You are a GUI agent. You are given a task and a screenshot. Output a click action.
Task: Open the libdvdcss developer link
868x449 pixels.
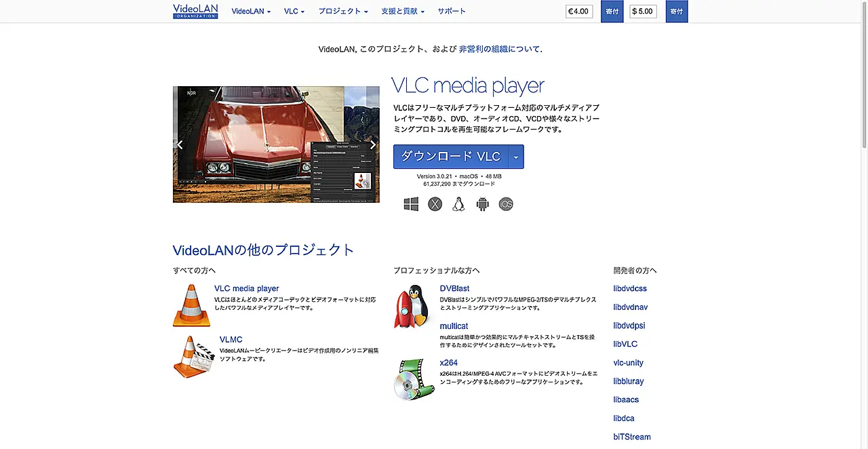tap(630, 289)
